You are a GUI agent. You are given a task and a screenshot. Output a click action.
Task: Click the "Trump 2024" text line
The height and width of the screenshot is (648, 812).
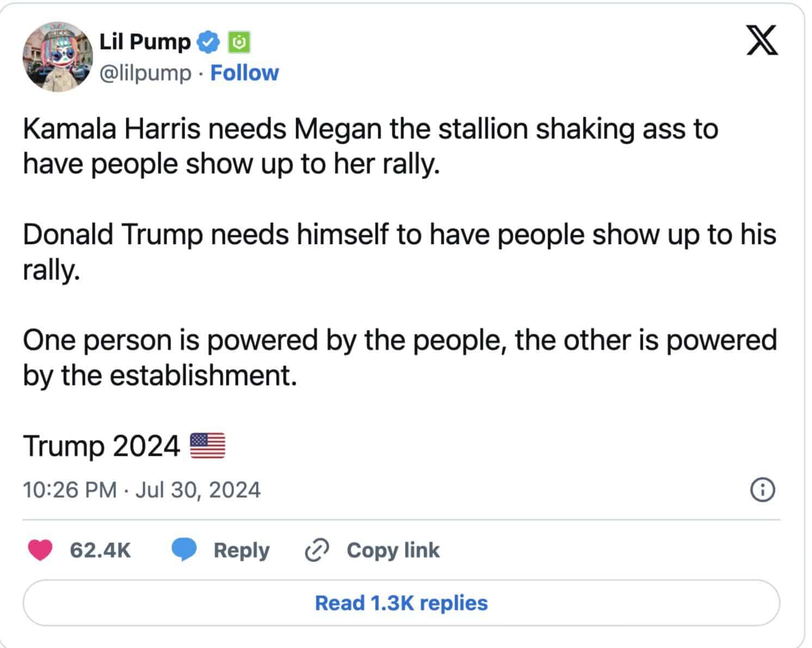tap(101, 446)
